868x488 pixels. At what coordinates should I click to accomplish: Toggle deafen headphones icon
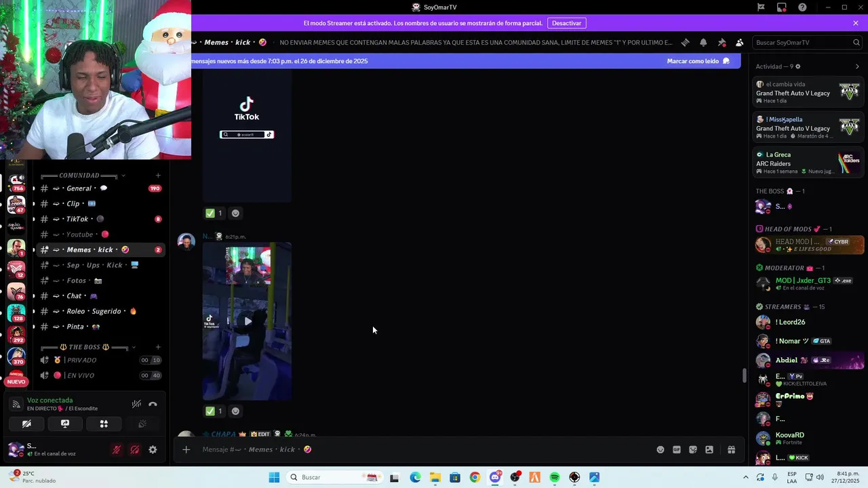click(x=135, y=449)
